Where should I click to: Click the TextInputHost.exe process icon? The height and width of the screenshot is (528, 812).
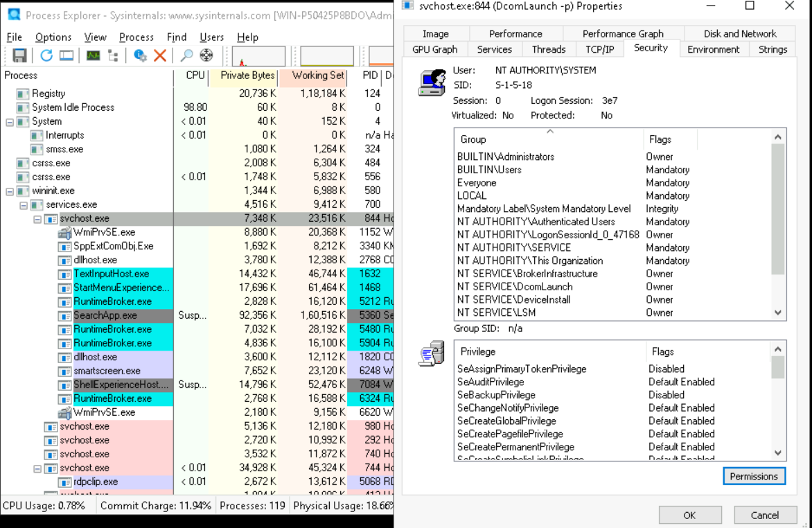64,274
